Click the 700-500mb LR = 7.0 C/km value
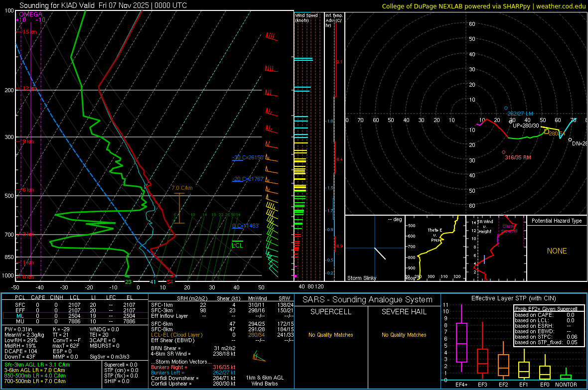Viewport: 588px width, 390px height. [35, 381]
